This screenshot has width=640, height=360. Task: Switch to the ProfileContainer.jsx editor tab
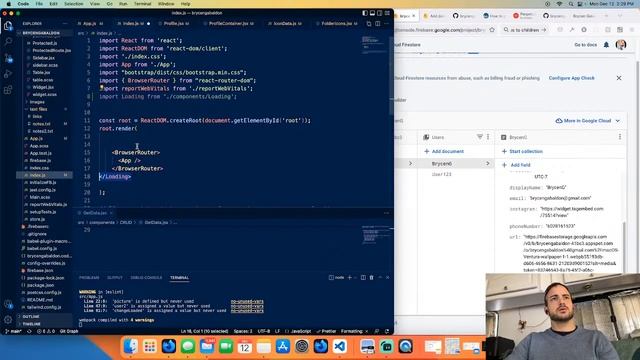[230, 24]
